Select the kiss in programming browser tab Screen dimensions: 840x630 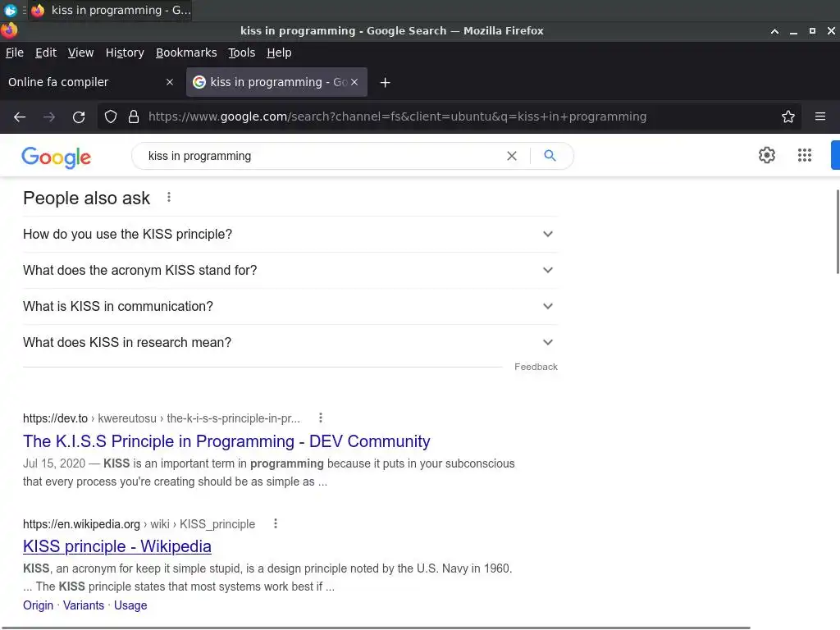tap(276, 82)
